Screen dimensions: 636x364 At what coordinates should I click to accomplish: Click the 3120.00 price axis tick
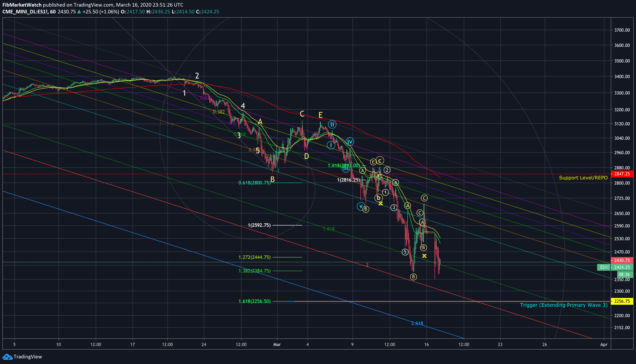coord(622,124)
